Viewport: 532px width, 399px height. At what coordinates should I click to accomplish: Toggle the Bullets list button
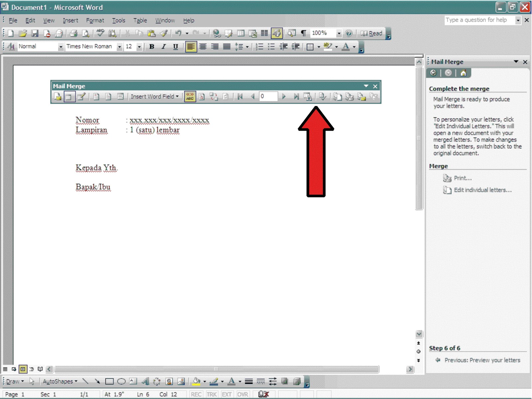click(x=271, y=47)
